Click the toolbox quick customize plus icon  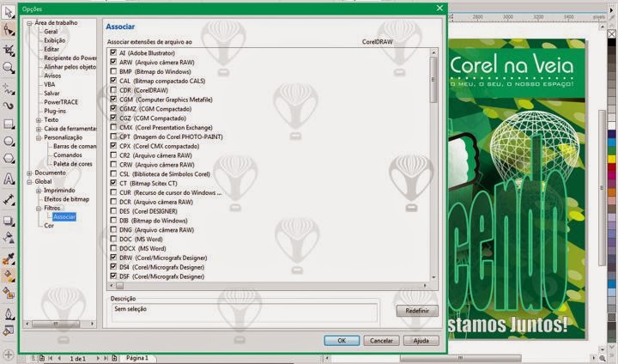pyautogui.click(x=9, y=355)
